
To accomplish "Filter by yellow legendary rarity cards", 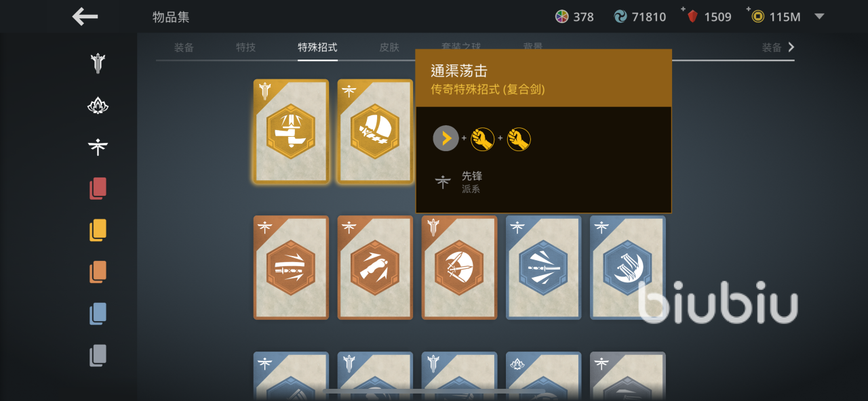I will tap(98, 230).
